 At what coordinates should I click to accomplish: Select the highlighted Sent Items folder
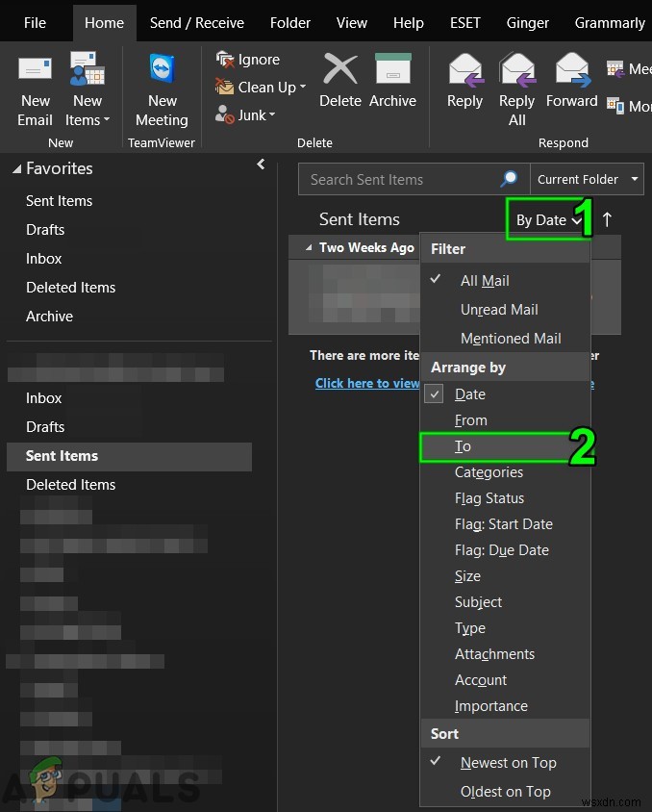pos(130,456)
